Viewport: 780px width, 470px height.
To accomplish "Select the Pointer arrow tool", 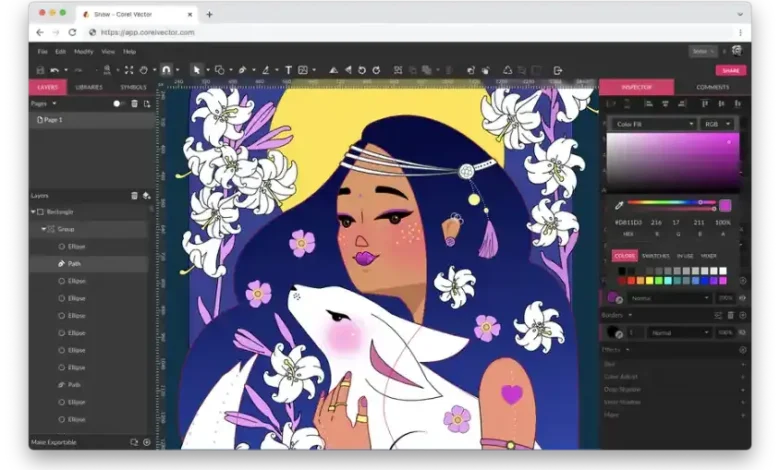I will click(197, 70).
